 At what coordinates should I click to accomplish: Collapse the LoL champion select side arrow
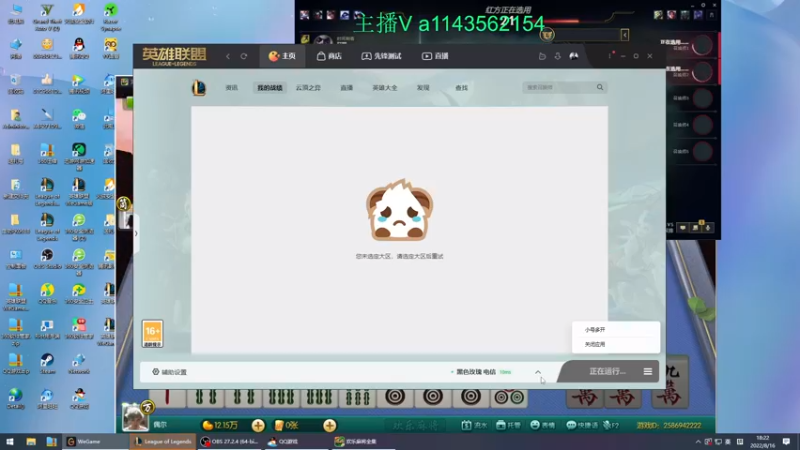point(624,35)
